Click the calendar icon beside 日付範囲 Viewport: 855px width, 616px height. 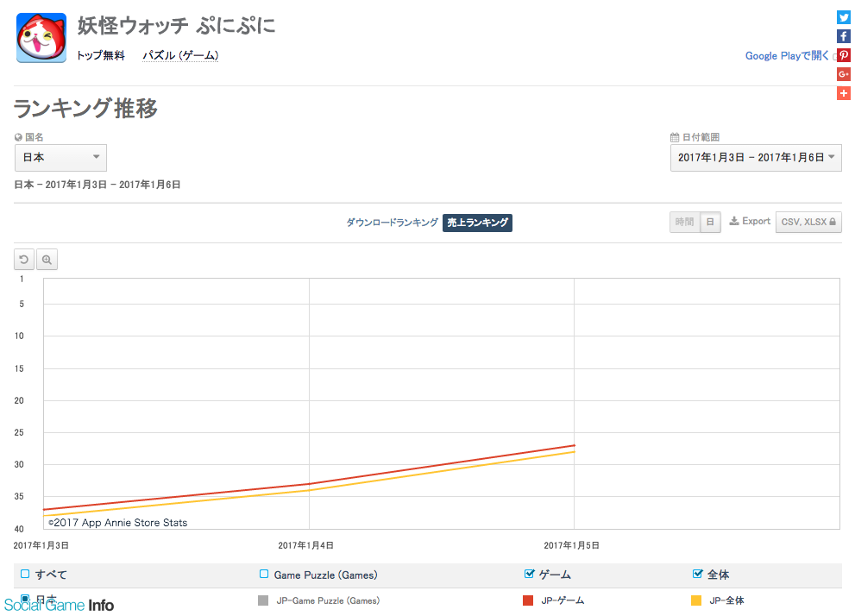(675, 137)
